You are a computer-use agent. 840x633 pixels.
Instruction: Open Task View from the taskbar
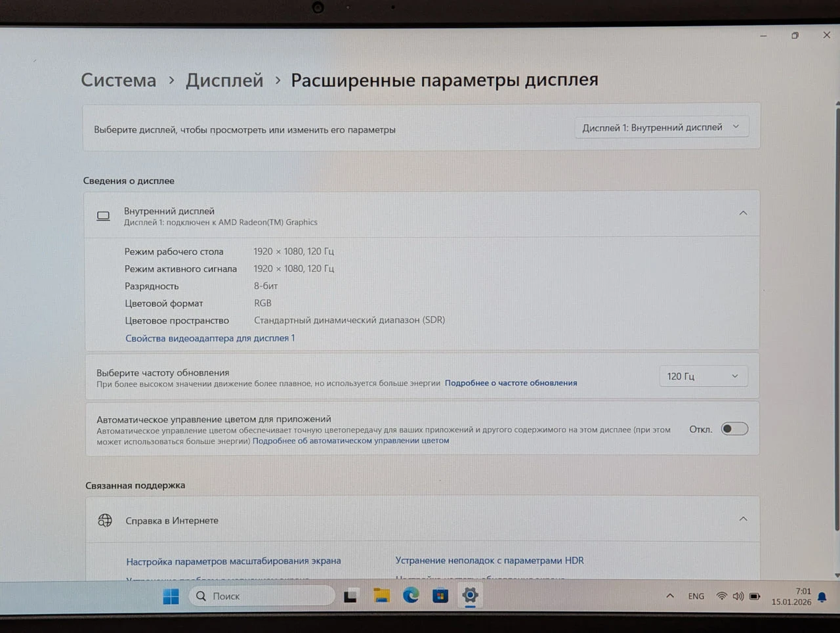point(350,596)
